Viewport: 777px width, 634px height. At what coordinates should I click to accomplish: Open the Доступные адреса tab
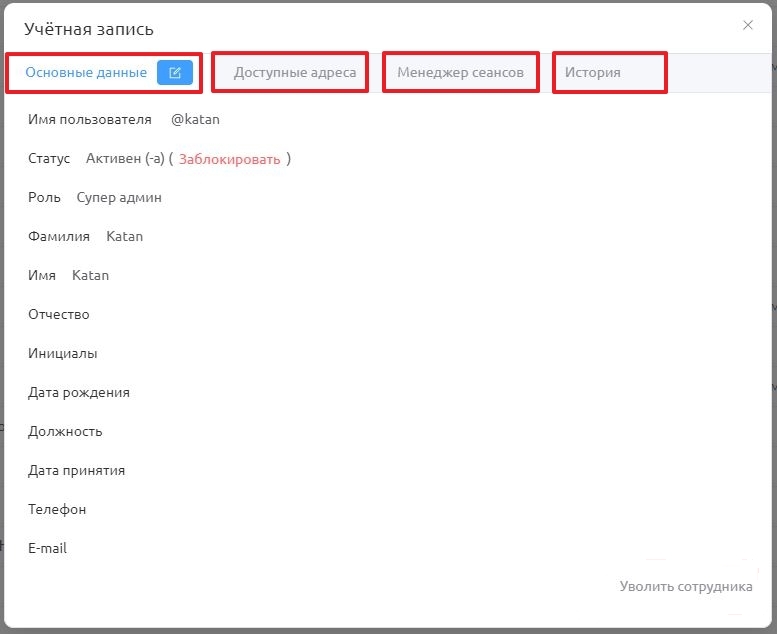pos(295,72)
